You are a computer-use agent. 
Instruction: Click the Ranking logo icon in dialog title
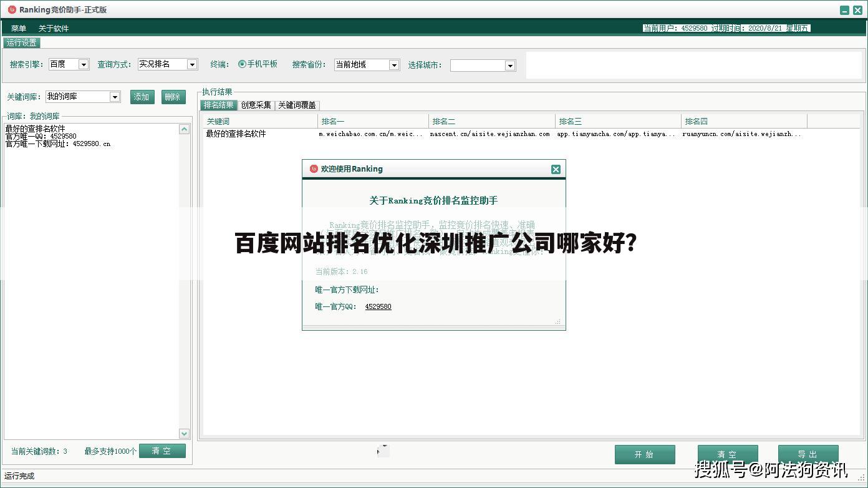tap(314, 168)
